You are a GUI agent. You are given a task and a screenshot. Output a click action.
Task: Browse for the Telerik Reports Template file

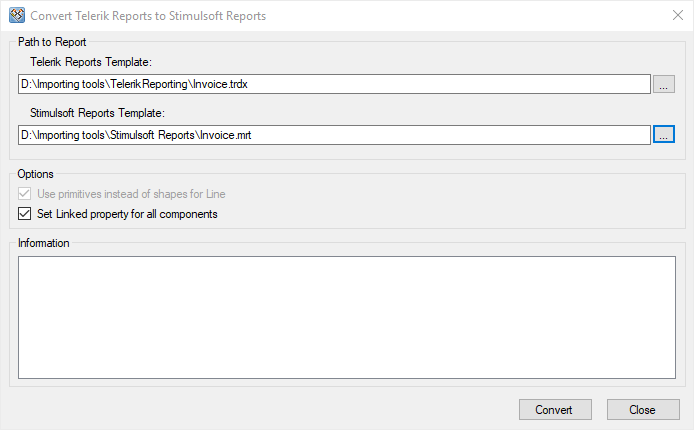pos(664,85)
